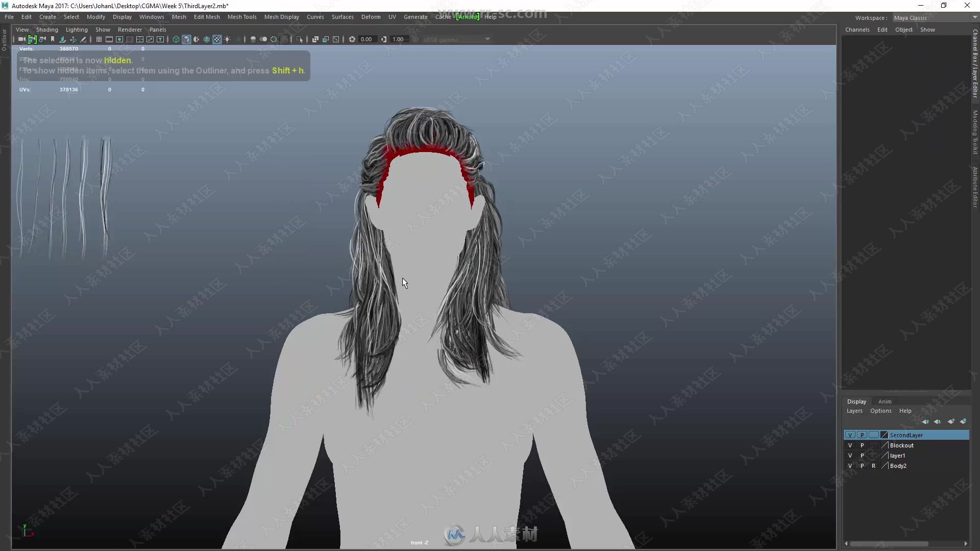Move SecondLayer up with layer-up icon
Image resolution: width=980 pixels, height=551 pixels.
(925, 421)
